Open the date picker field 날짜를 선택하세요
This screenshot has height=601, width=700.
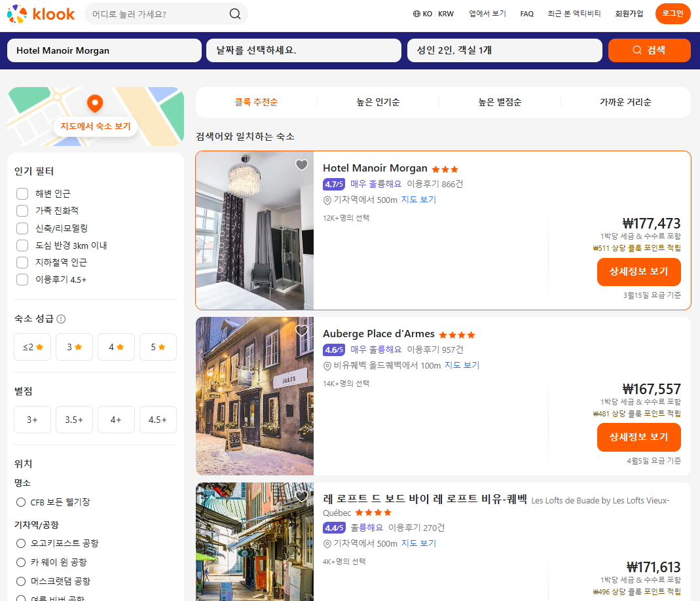pyautogui.click(x=304, y=50)
